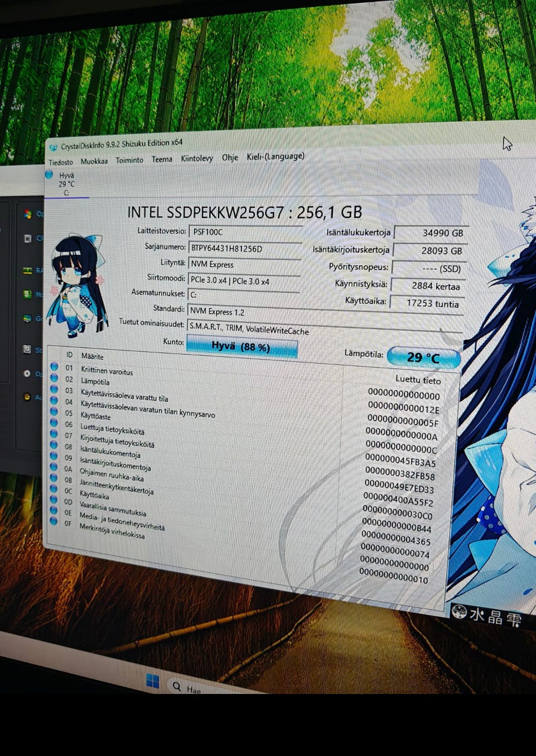Click the status orb for row 02 Lämpötila
The height and width of the screenshot is (756, 536).
click(54, 378)
